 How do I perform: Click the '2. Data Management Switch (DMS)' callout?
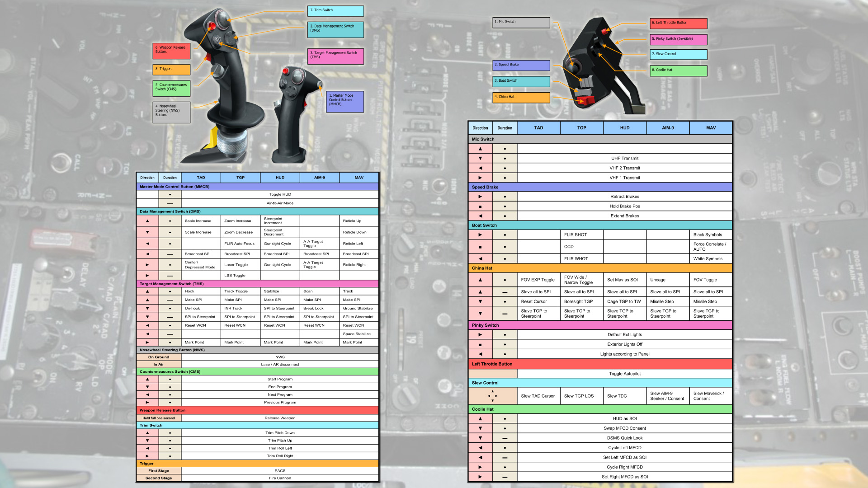tap(336, 30)
